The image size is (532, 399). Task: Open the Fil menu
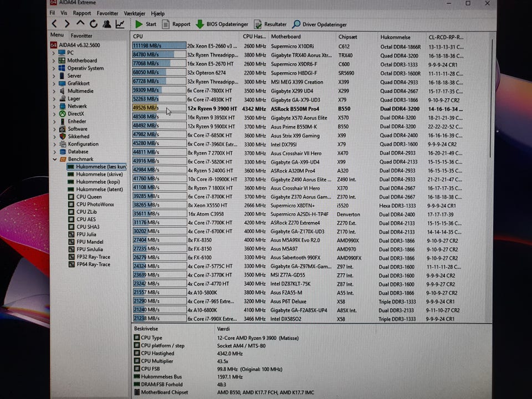point(52,13)
